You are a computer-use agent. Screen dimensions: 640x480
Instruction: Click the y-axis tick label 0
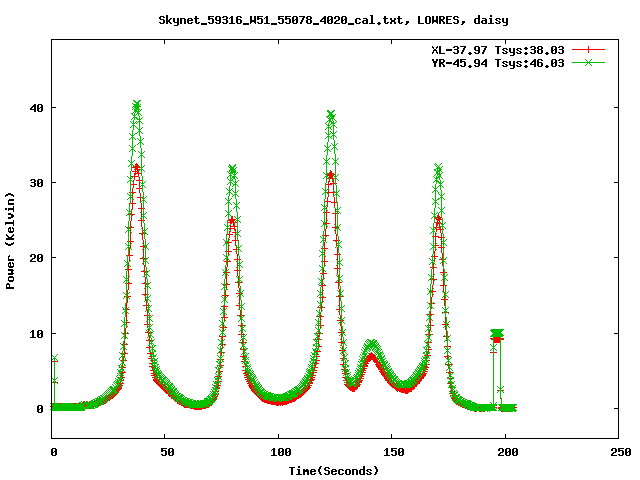(40, 409)
